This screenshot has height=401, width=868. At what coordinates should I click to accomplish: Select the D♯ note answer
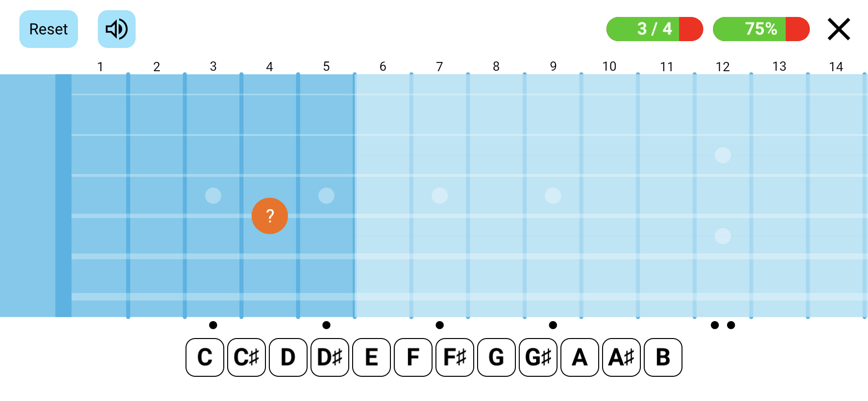330,357
